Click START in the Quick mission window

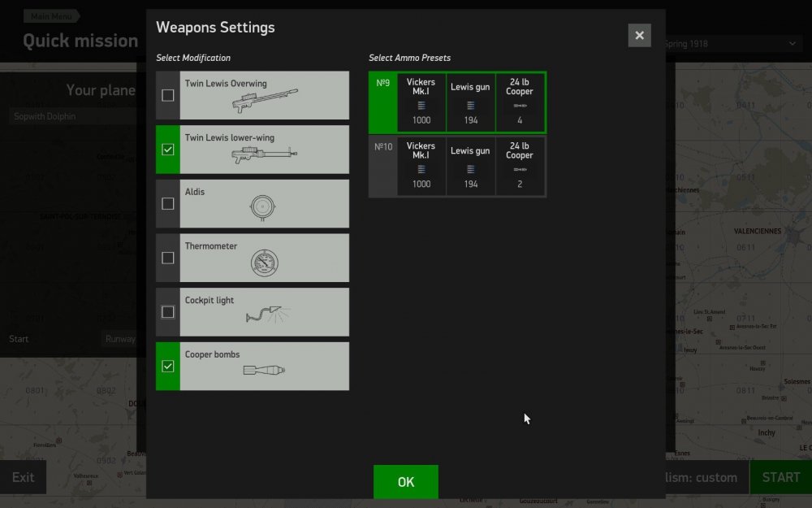(x=781, y=477)
